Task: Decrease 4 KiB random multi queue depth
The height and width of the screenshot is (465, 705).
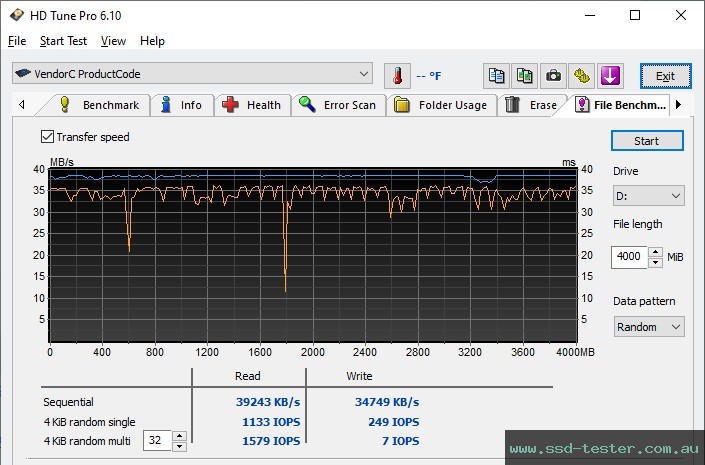Action: [179, 446]
